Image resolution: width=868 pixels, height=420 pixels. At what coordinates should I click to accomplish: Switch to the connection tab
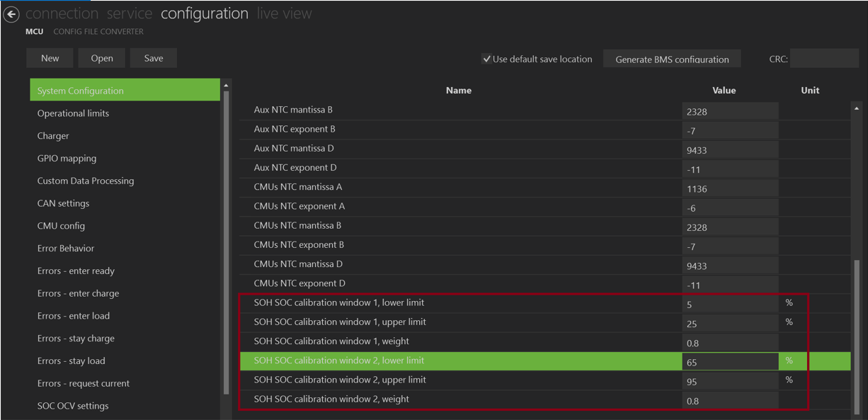coord(62,13)
